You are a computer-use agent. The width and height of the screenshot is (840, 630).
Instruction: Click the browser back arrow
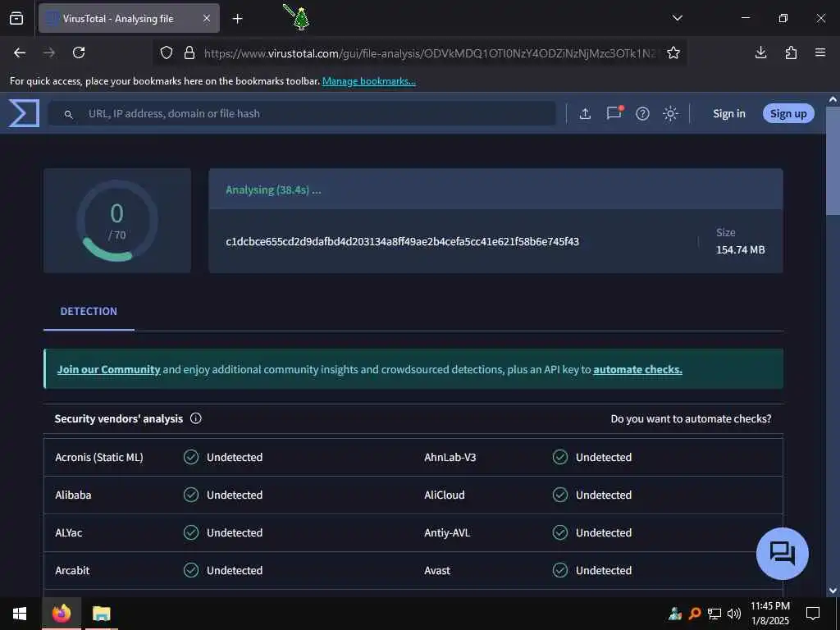[20, 52]
